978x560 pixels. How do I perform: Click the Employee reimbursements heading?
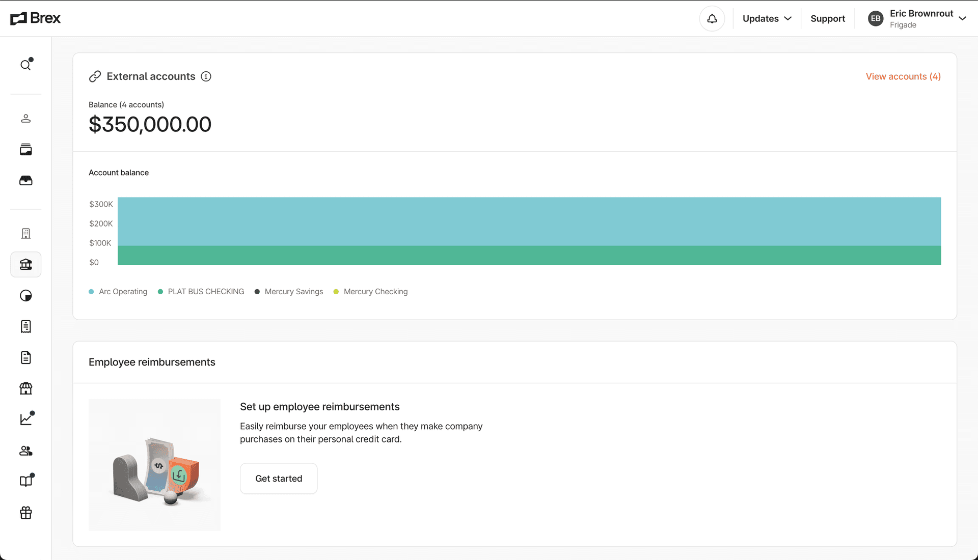click(152, 362)
